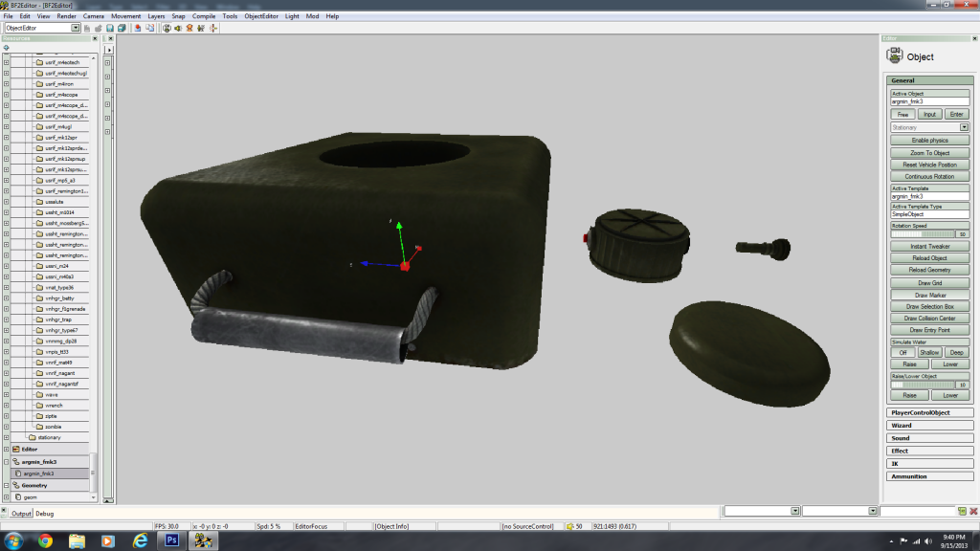Toggle Draw Grid in the General panel
Image resolution: width=980 pixels, height=551 pixels.
click(929, 283)
